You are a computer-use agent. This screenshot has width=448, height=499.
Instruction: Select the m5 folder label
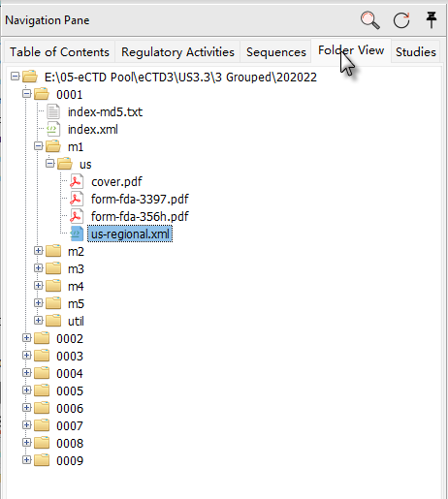pos(76,303)
